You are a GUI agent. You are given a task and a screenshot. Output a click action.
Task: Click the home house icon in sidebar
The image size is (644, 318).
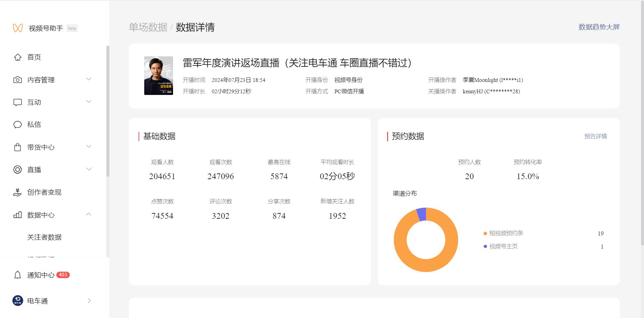click(x=17, y=57)
